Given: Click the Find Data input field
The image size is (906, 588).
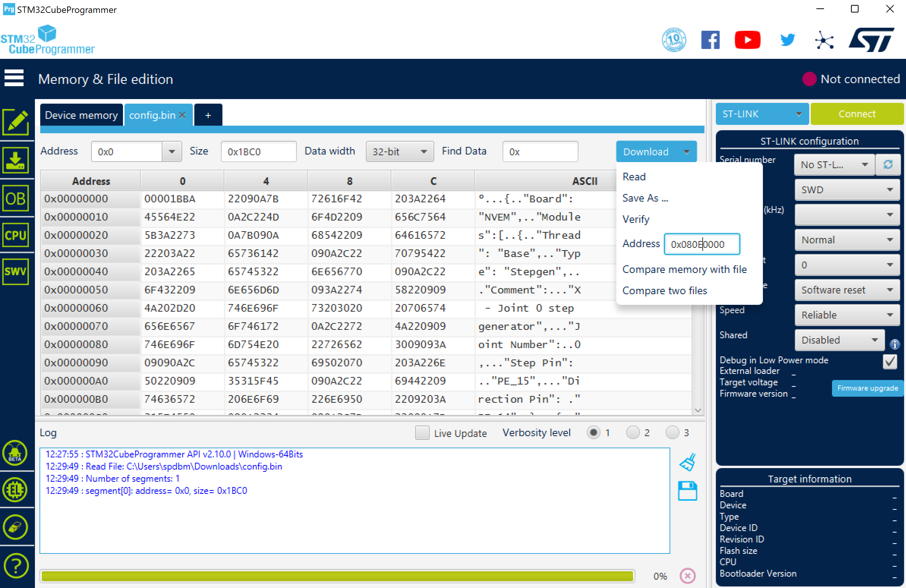Looking at the screenshot, I should (540, 151).
